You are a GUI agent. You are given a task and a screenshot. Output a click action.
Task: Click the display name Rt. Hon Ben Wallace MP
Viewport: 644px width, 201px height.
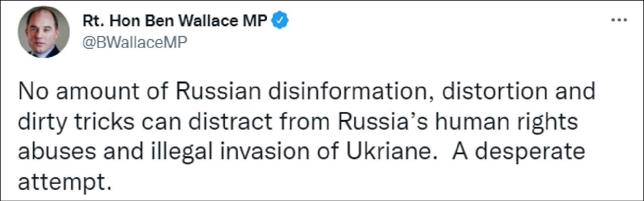175,21
